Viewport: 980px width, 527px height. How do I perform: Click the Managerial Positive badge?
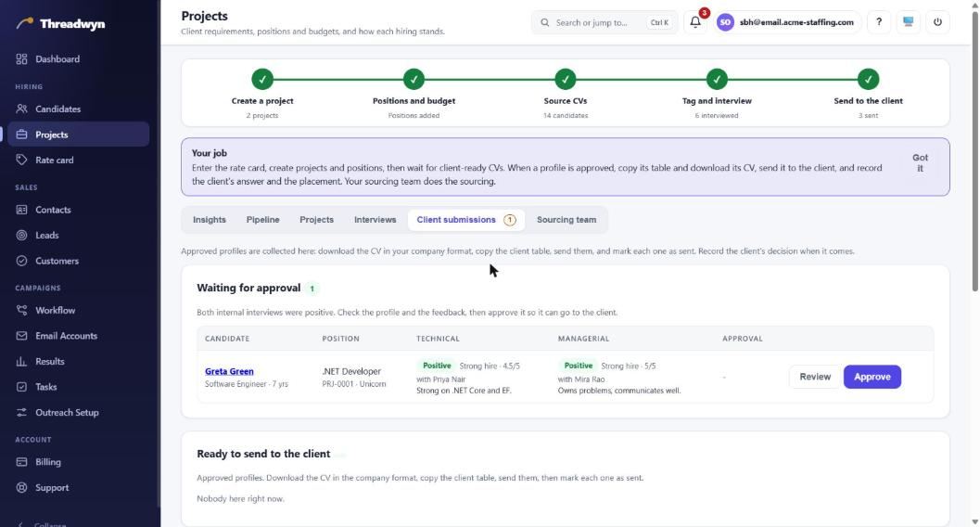(579, 366)
